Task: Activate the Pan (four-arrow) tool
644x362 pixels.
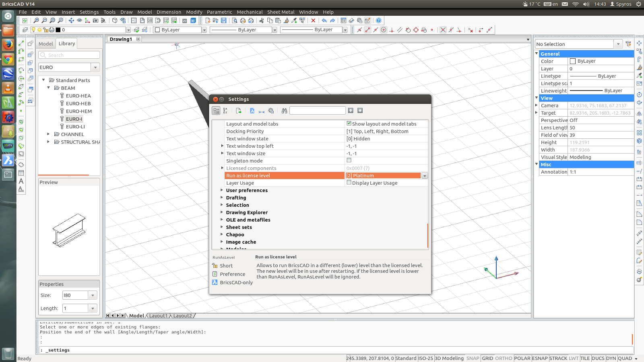Action: click(71, 21)
